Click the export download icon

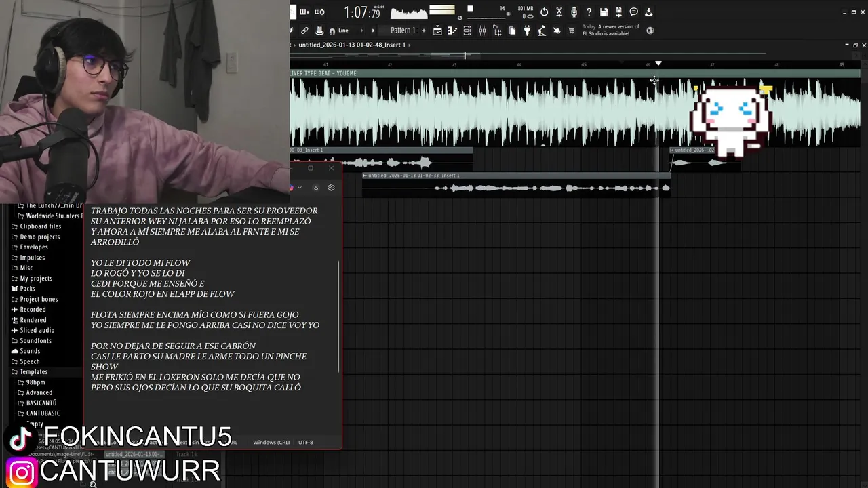point(648,12)
